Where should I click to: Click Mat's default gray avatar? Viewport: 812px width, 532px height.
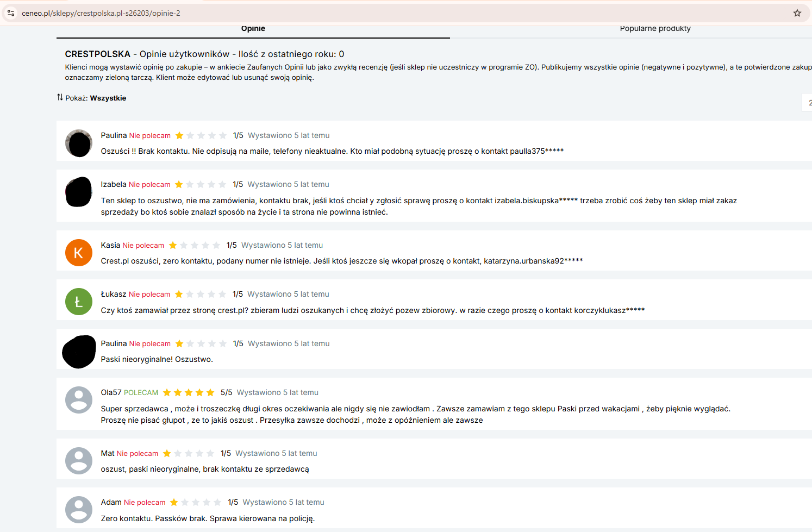pos(79,461)
